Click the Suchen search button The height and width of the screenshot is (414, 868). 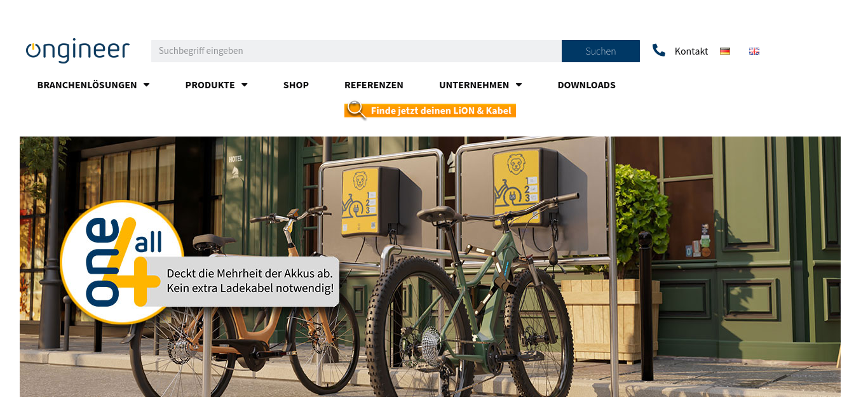click(600, 51)
